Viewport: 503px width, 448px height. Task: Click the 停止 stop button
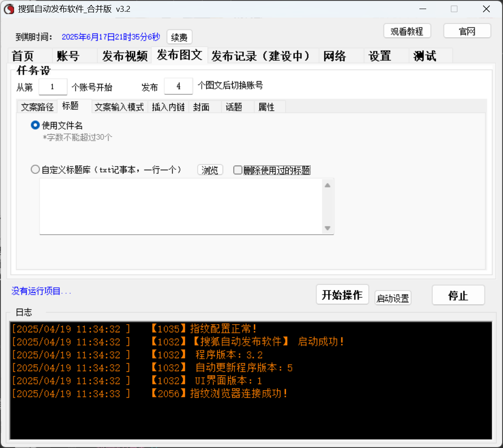(458, 295)
